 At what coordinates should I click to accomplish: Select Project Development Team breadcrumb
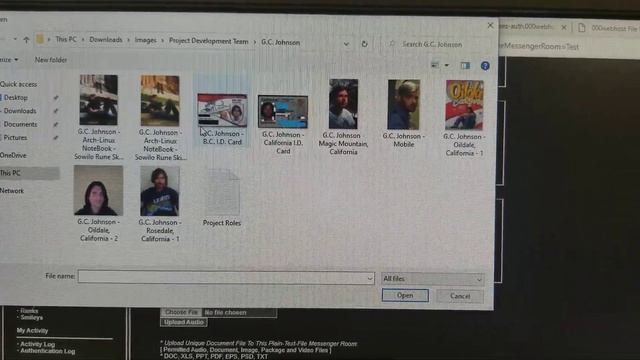point(209,41)
